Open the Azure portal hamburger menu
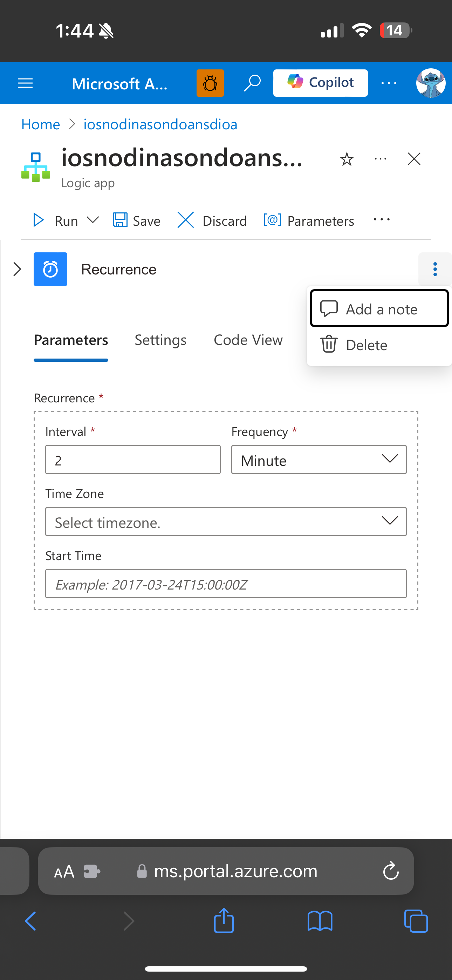 (26, 83)
